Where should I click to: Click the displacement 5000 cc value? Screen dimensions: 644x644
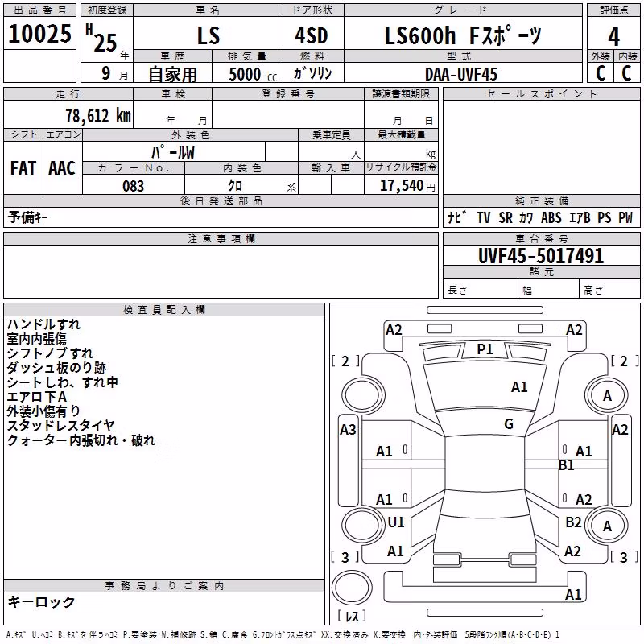point(253,74)
